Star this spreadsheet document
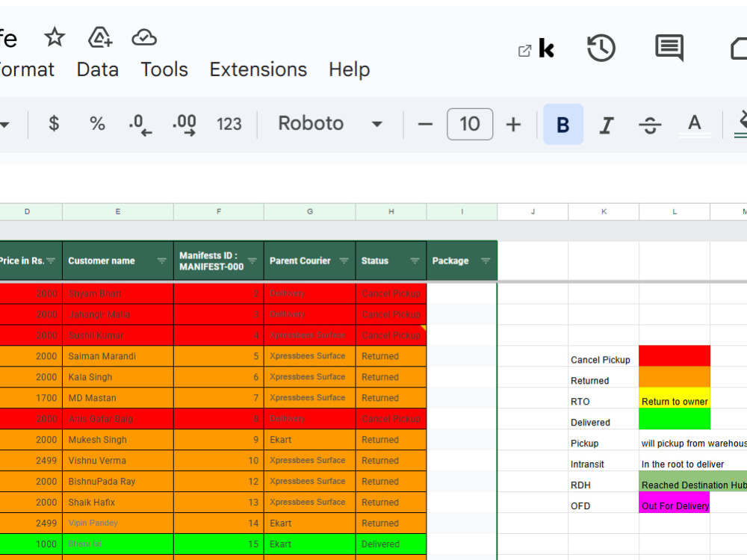Viewport: 747px width, 560px height. coord(55,37)
